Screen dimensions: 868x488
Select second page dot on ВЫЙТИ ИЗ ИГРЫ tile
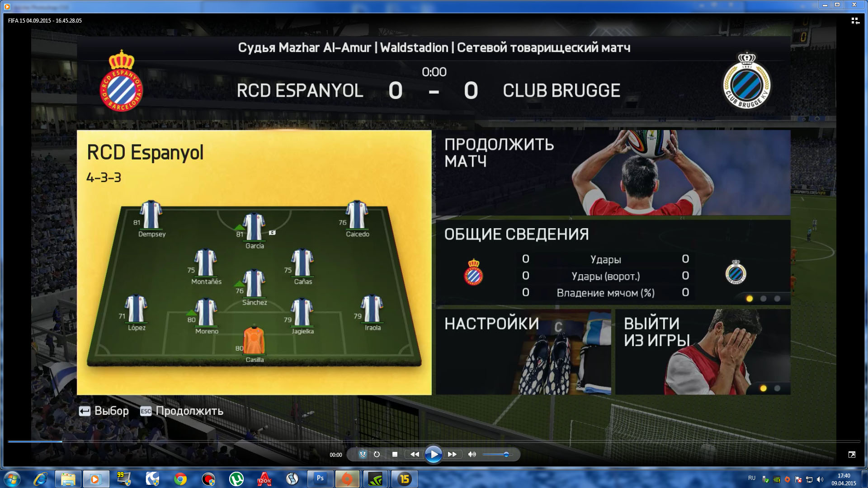(777, 388)
